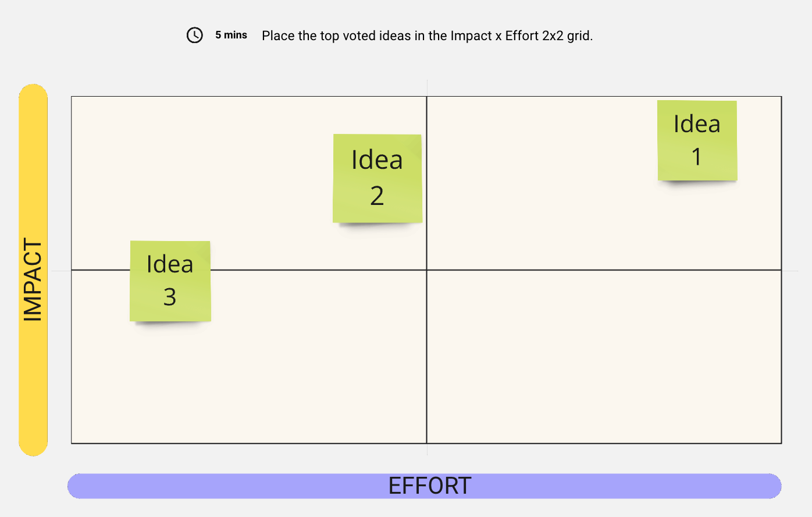
Task: Click the clock timer icon
Action: click(x=194, y=35)
